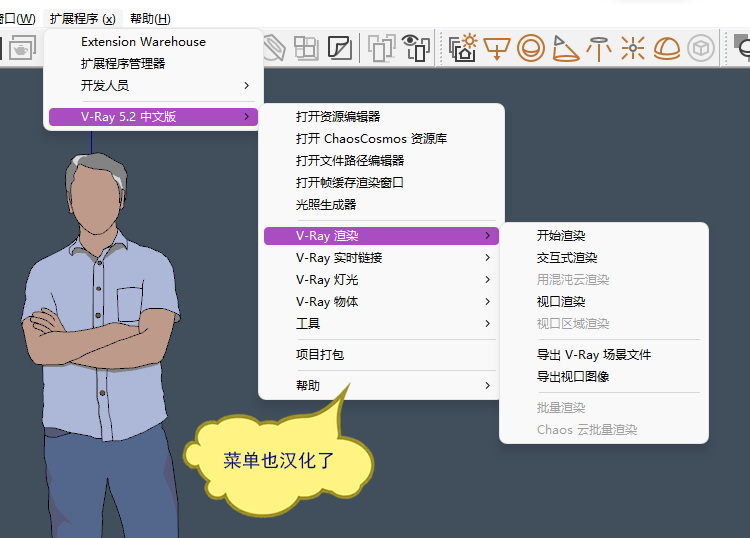This screenshot has height=538, width=750.
Task: Select V-Ray 实时链接 menu entry
Action: click(x=381, y=258)
